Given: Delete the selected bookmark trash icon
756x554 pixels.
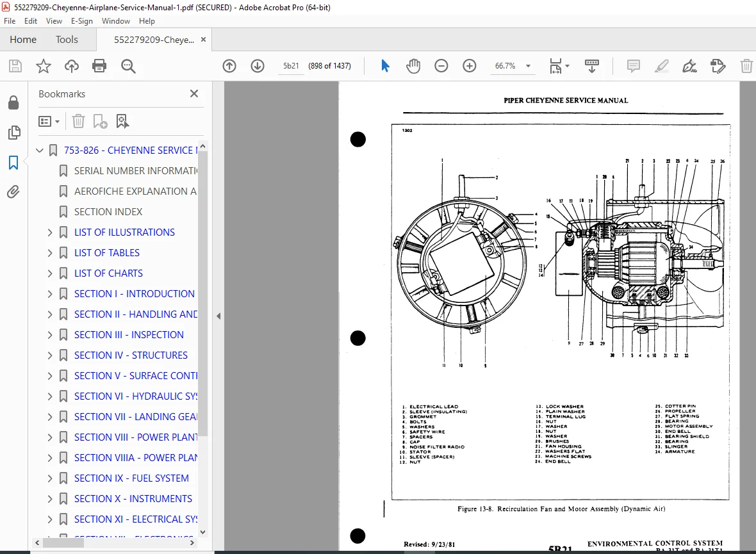Looking at the screenshot, I should (x=78, y=121).
